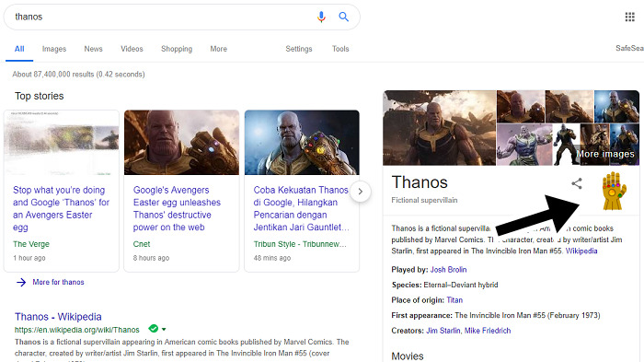This screenshot has height=362, width=644.
Task: Open the Settings menu
Action: pyautogui.click(x=299, y=49)
